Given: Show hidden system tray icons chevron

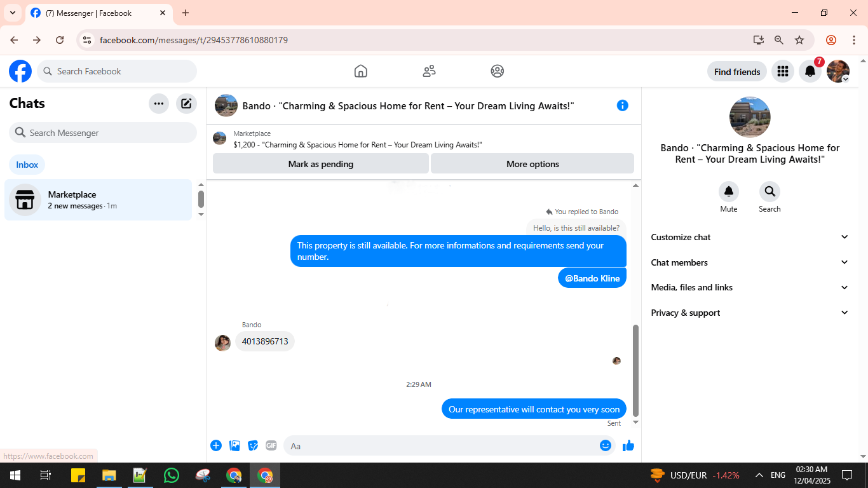Looking at the screenshot, I should pyautogui.click(x=759, y=475).
